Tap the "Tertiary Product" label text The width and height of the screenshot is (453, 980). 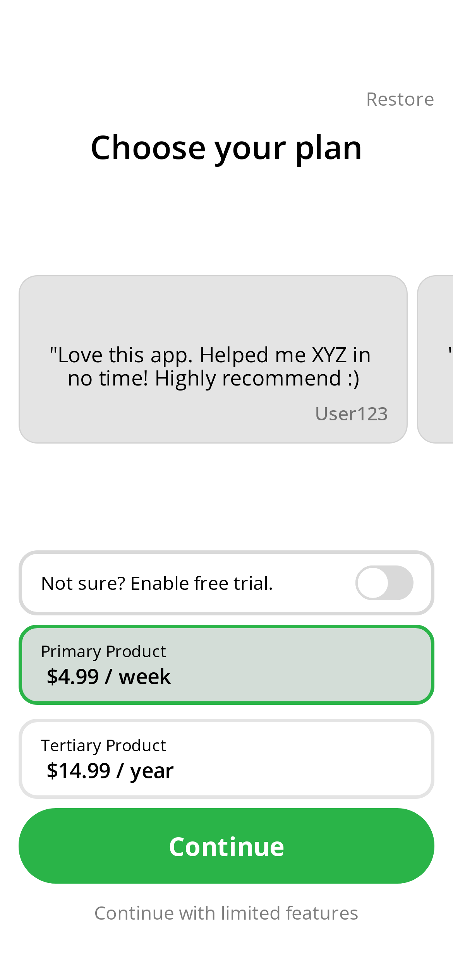pyautogui.click(x=103, y=746)
